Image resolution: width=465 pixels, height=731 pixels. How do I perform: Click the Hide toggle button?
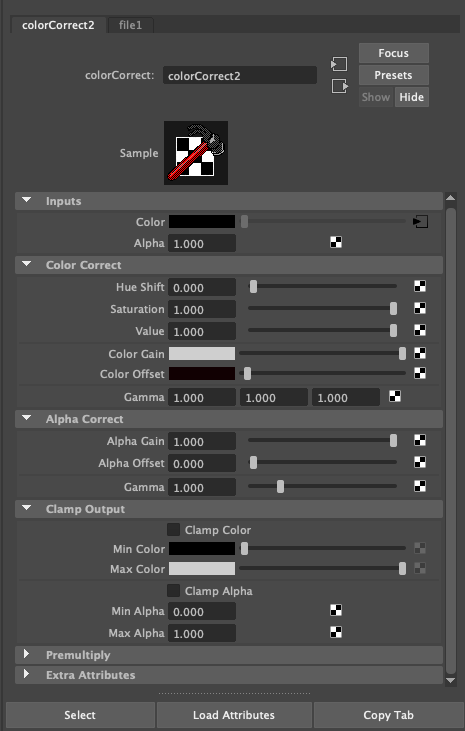click(x=411, y=97)
